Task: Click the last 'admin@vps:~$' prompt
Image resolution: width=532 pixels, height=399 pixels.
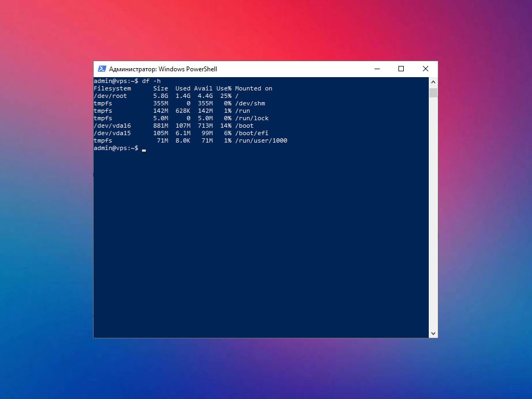Action: 116,148
